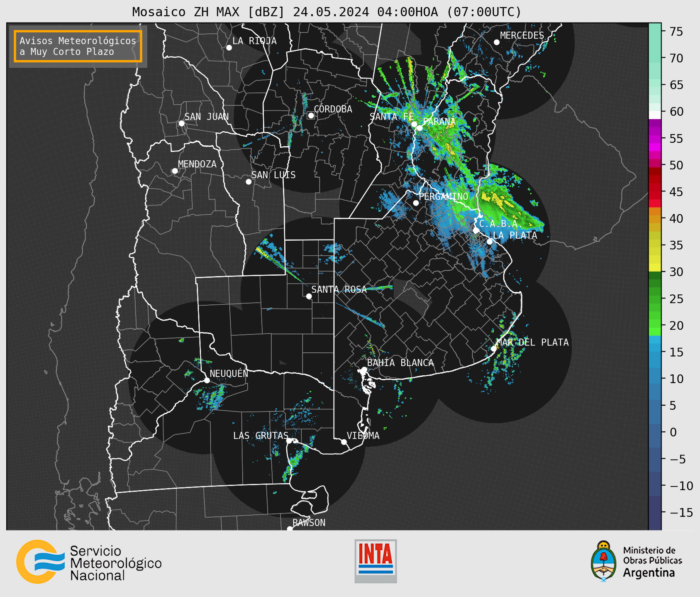
Task: Click the magenta 55 dBZ colorbar segment
Action: 655,139
